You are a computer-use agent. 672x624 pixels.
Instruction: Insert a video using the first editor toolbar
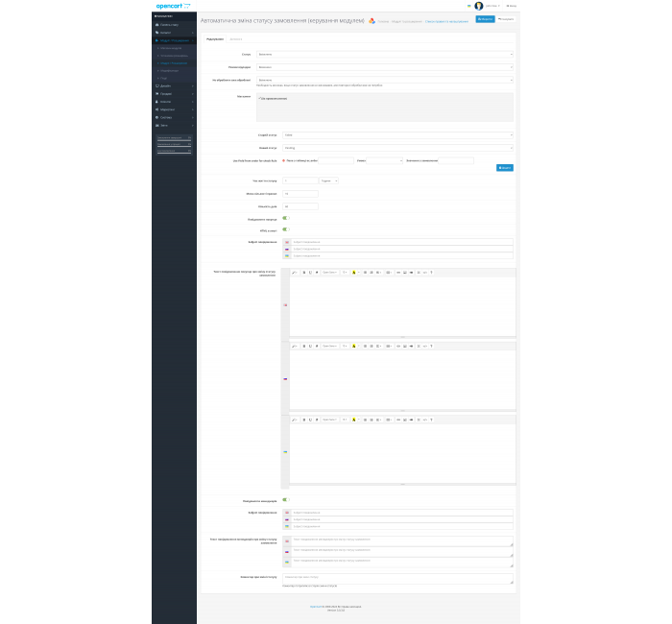(411, 273)
